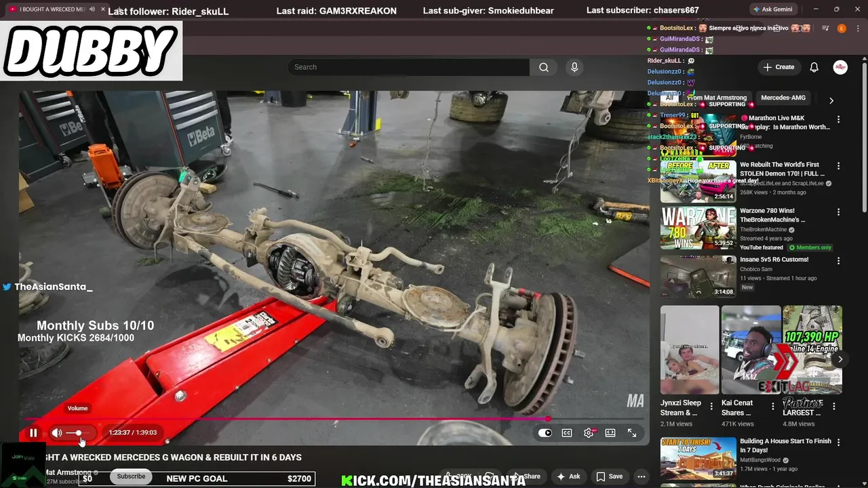Open options for Insane 5v5 R6 Customs video
Image resolution: width=868 pixels, height=488 pixels.
838,261
